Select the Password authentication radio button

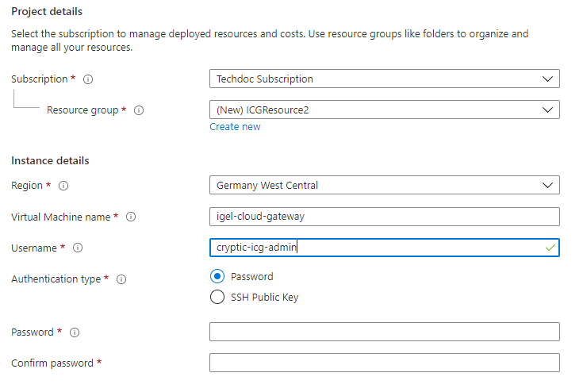click(x=217, y=277)
